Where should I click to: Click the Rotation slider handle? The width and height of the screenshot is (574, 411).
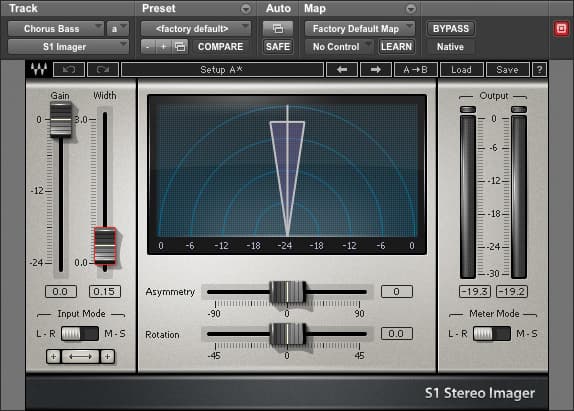point(287,334)
